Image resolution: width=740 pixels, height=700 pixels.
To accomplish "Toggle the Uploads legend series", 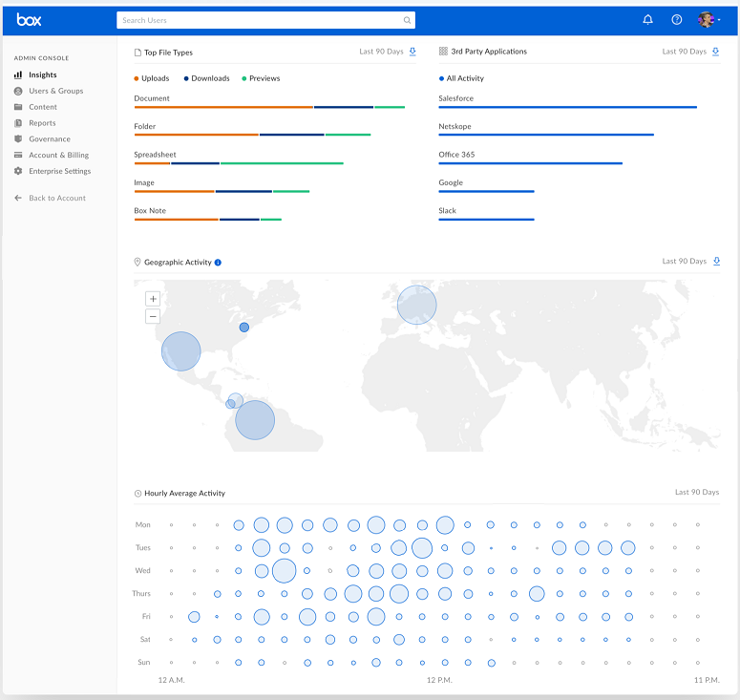I will point(152,78).
